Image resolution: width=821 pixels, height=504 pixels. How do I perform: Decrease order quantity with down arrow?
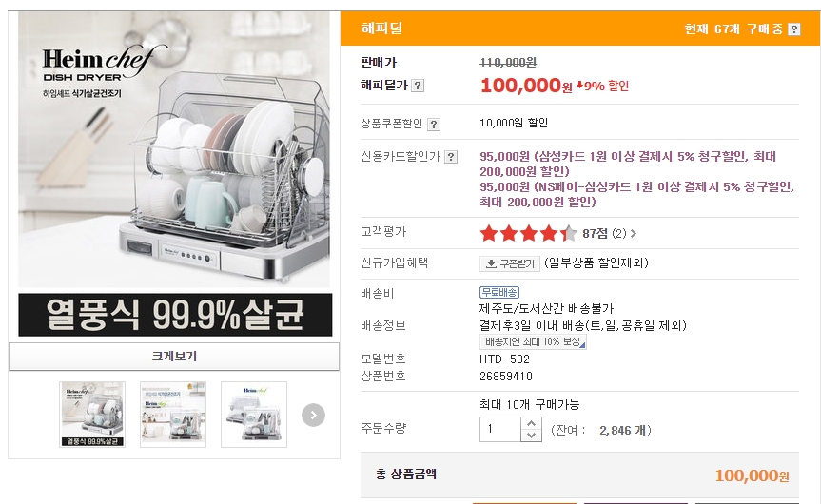(532, 436)
